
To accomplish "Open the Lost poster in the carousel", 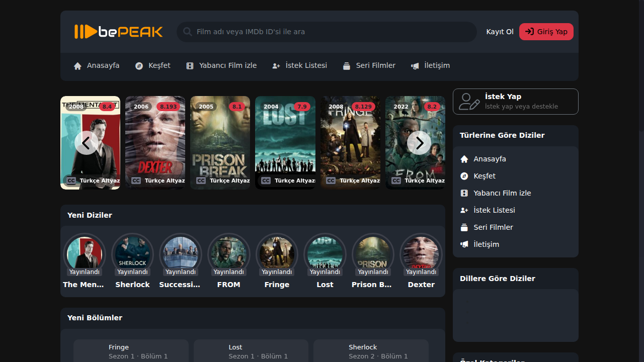I will click(285, 143).
